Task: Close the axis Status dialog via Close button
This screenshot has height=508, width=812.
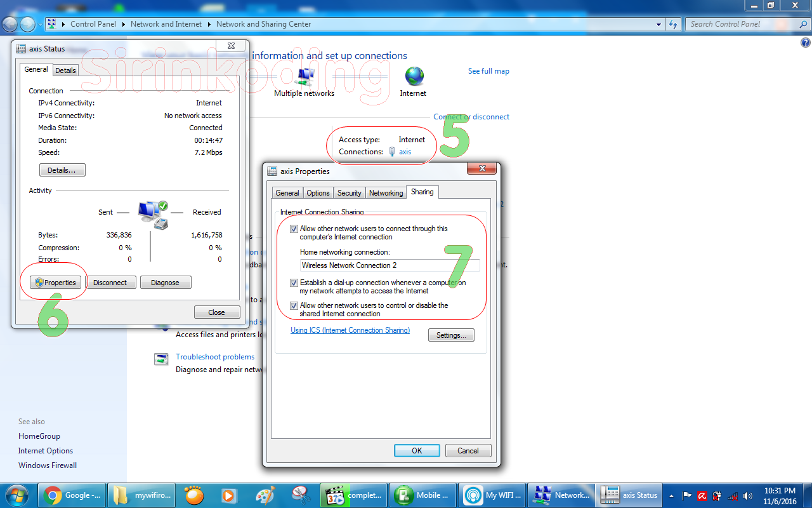Action: tap(217, 312)
